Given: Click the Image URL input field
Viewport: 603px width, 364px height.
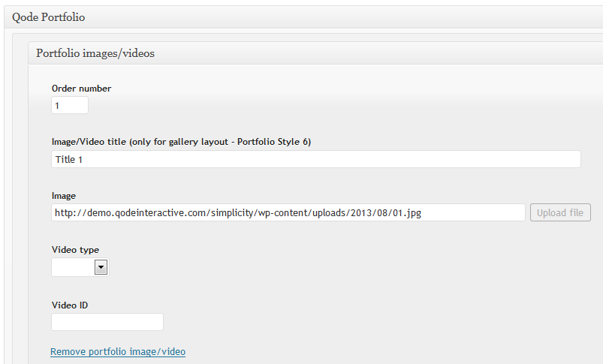Looking at the screenshot, I should click(288, 212).
